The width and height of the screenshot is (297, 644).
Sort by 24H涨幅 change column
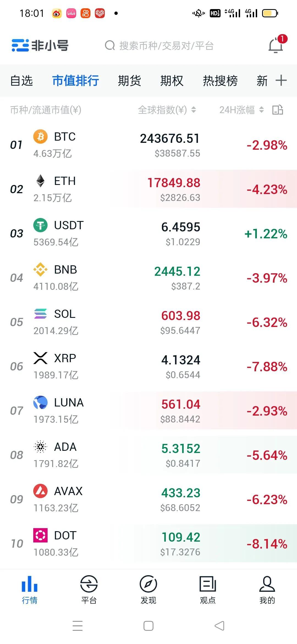[241, 110]
